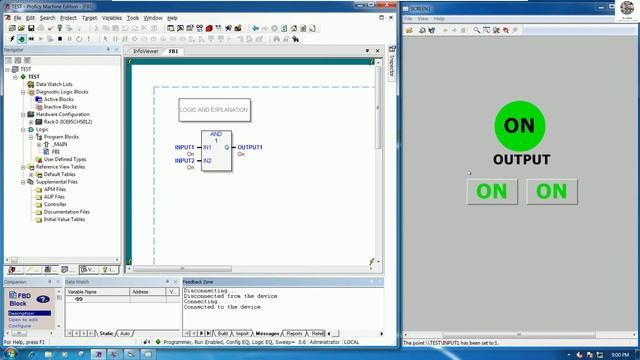Screen dimensions: 640x360
Task: Select Active Blocks tree item
Action: click(x=58, y=99)
